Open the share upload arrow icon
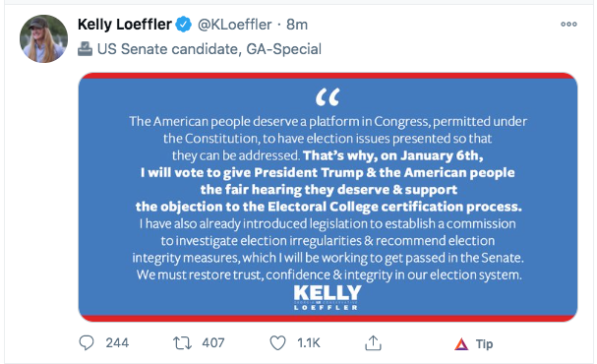Screen dimensions: 597x364 [373, 342]
